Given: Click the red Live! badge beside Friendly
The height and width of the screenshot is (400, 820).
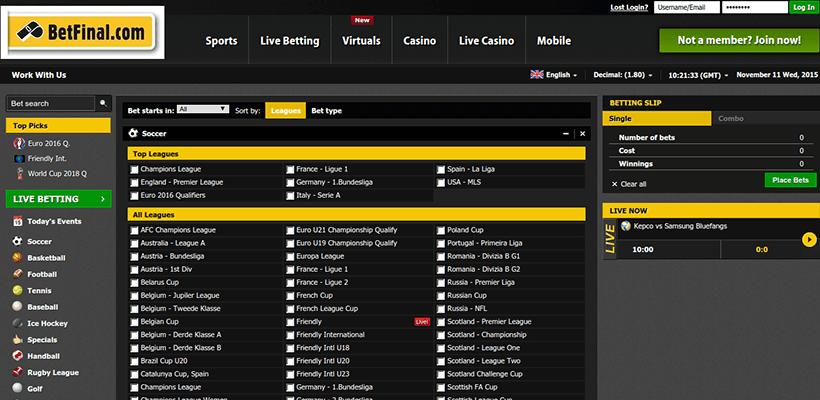Looking at the screenshot, I should point(422,322).
